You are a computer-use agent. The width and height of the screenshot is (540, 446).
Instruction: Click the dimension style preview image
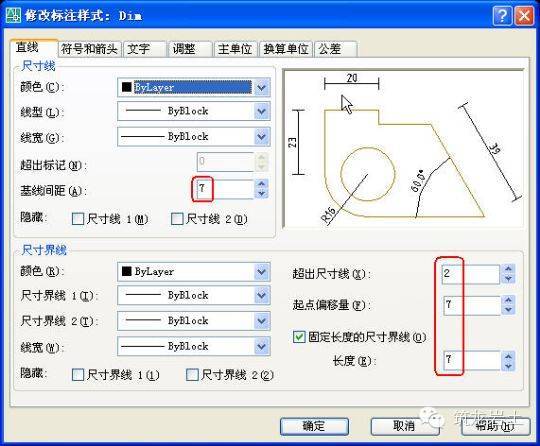(403, 149)
